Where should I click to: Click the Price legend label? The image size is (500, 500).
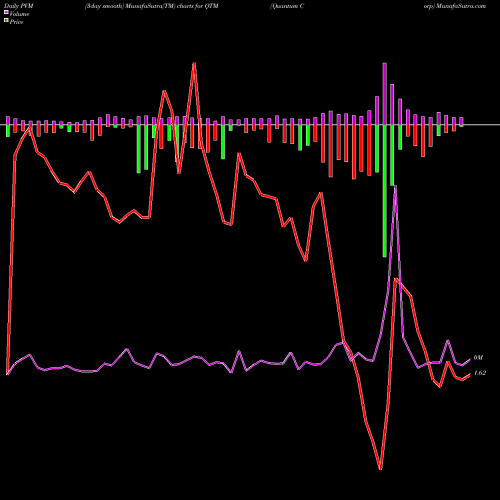coord(16,22)
